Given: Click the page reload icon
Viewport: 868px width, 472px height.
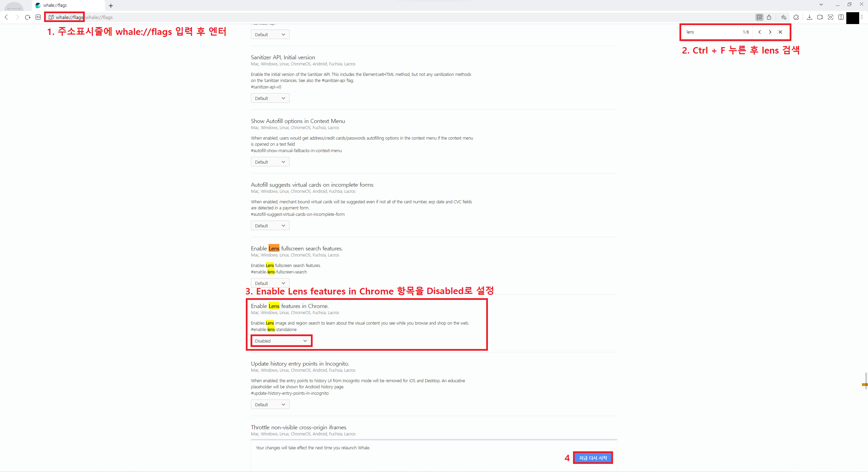Looking at the screenshot, I should (28, 17).
